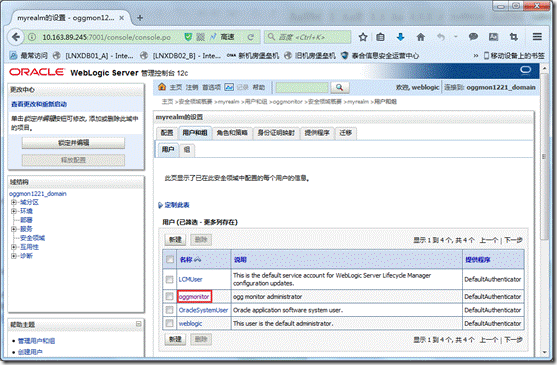
Task: Toggle the select-all checkbox in table header
Action: (170, 260)
